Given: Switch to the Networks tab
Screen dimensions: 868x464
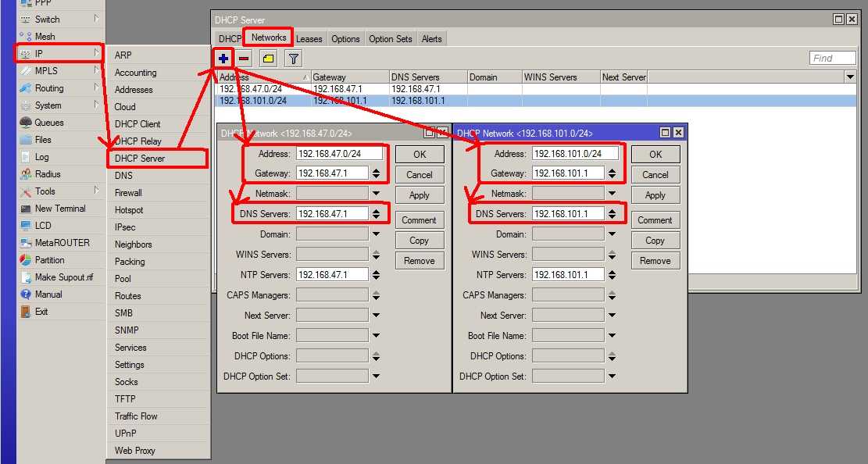Looking at the screenshot, I should click(x=269, y=37).
